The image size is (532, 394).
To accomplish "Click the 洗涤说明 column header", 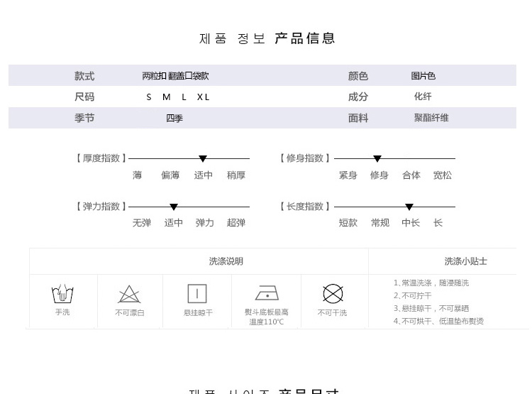I will (x=226, y=261).
